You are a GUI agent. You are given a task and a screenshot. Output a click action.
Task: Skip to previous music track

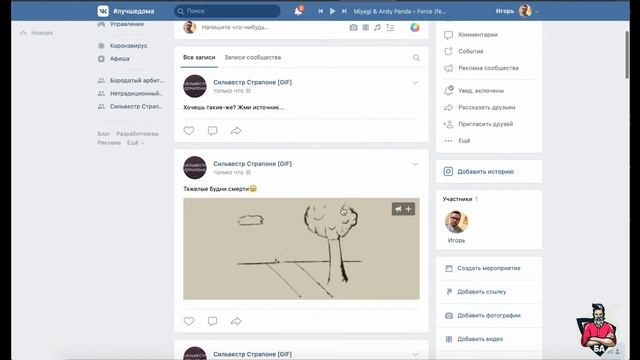click(320, 11)
